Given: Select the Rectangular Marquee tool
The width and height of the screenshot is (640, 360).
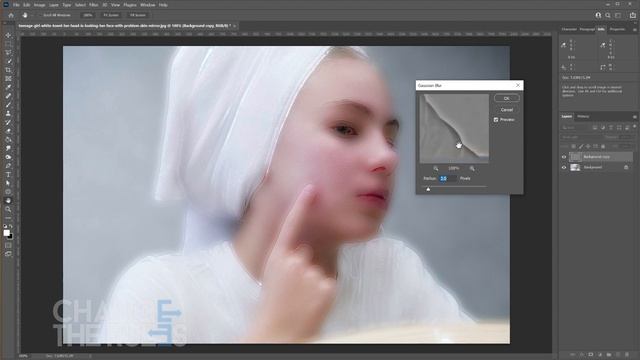Looking at the screenshot, I should click(8, 44).
